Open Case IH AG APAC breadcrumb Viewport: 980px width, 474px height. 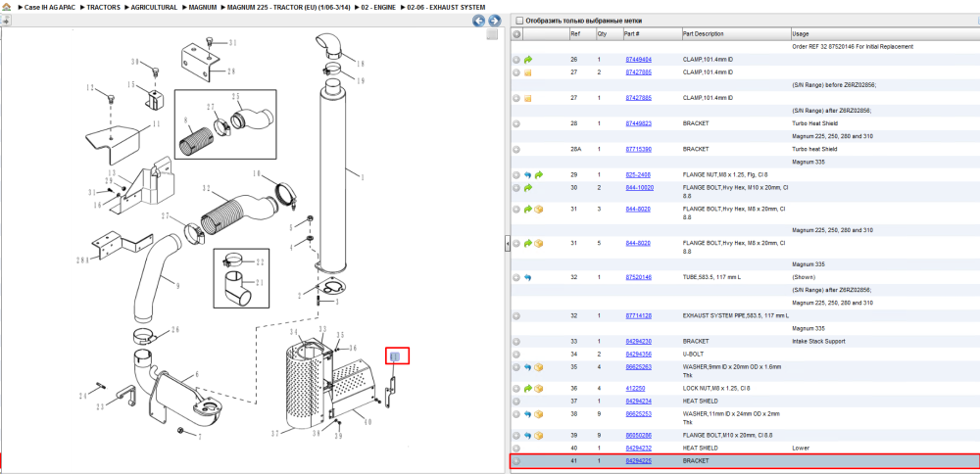(49, 7)
